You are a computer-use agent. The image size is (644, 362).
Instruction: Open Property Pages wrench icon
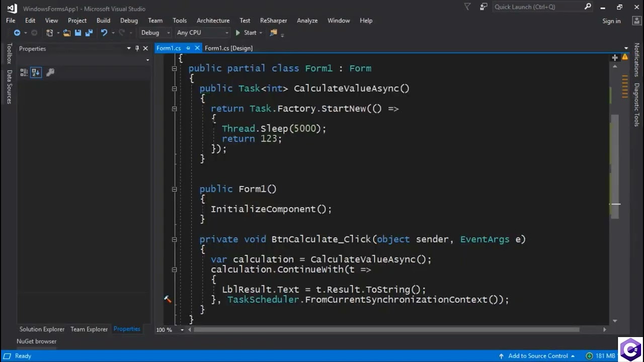tap(50, 72)
